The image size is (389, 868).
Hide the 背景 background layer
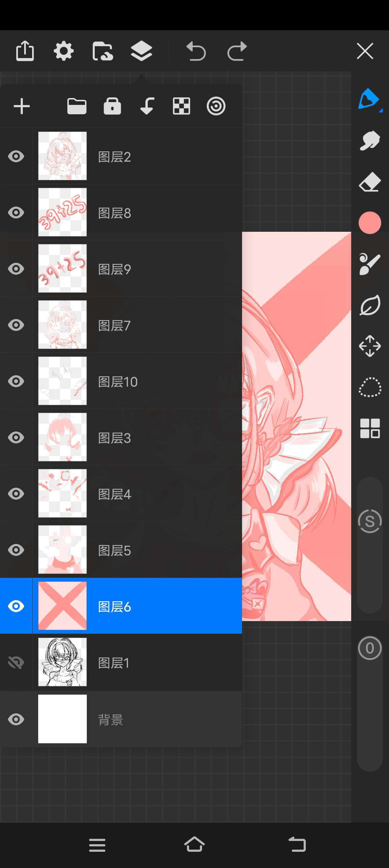coord(16,719)
